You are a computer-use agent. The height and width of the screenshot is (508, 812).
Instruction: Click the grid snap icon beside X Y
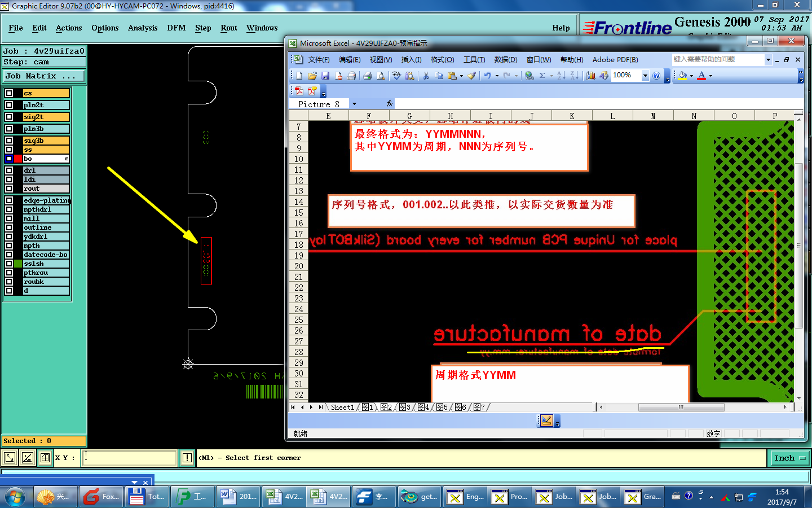click(45, 458)
